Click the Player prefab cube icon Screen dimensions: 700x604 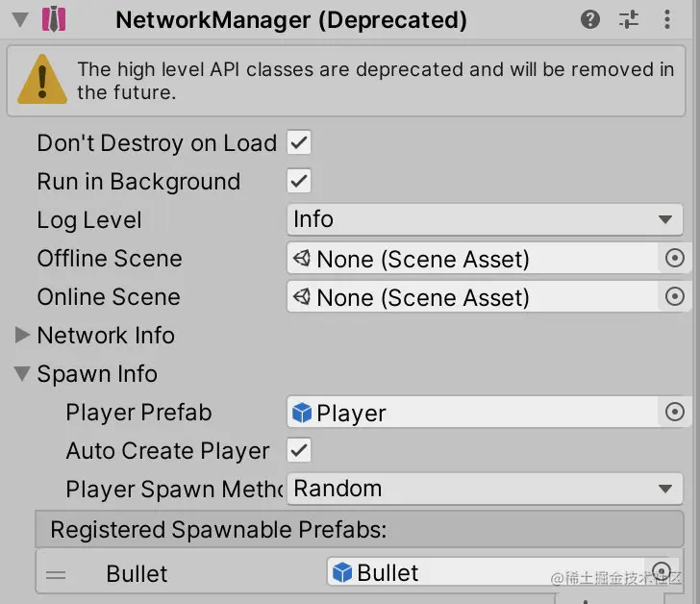tap(302, 413)
